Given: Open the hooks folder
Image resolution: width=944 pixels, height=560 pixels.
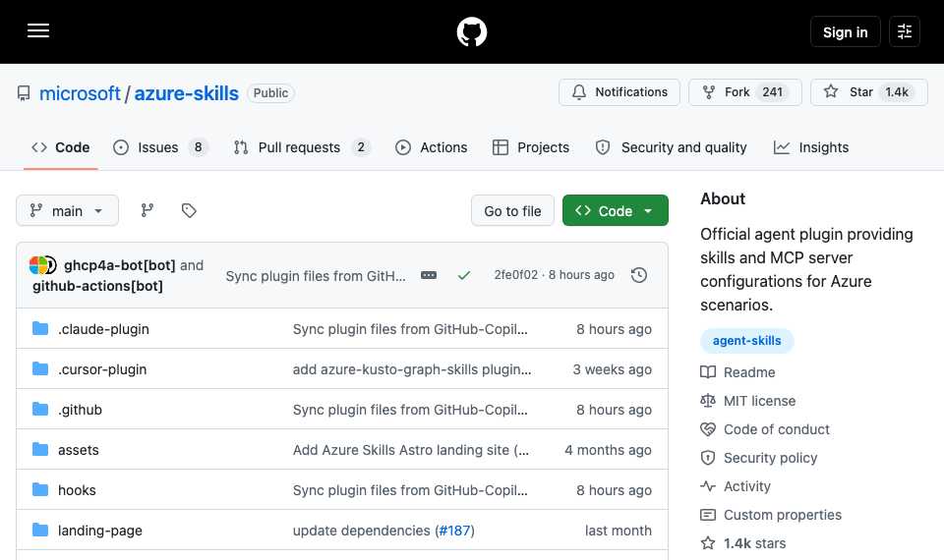Looking at the screenshot, I should [77, 490].
